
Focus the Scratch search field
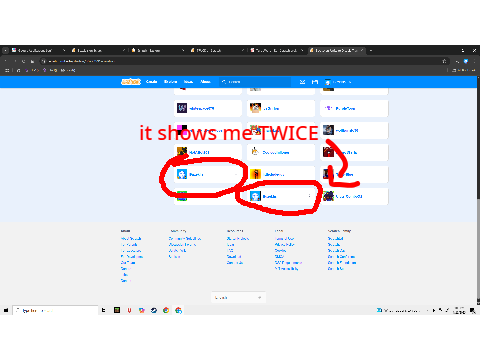pos(255,82)
